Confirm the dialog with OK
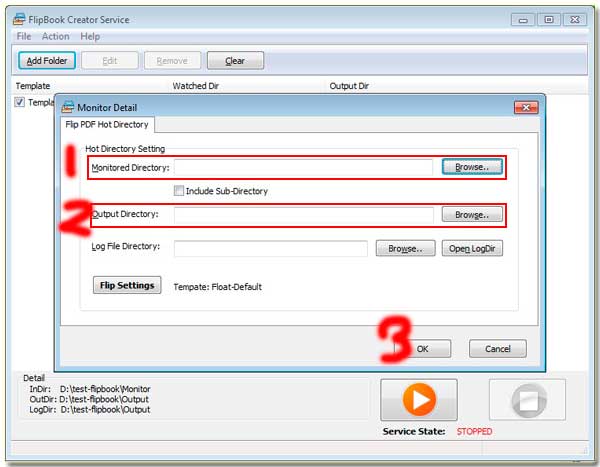 (422, 349)
